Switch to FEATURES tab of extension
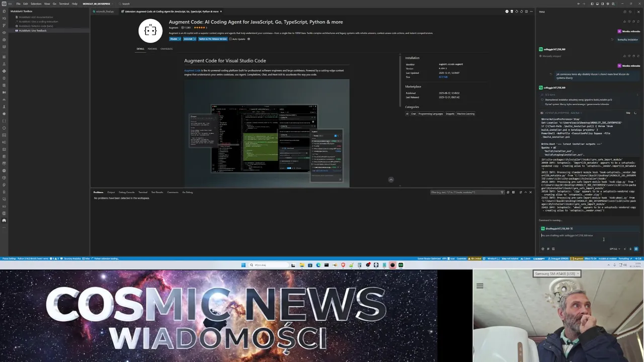The image size is (644, 362). [152, 49]
